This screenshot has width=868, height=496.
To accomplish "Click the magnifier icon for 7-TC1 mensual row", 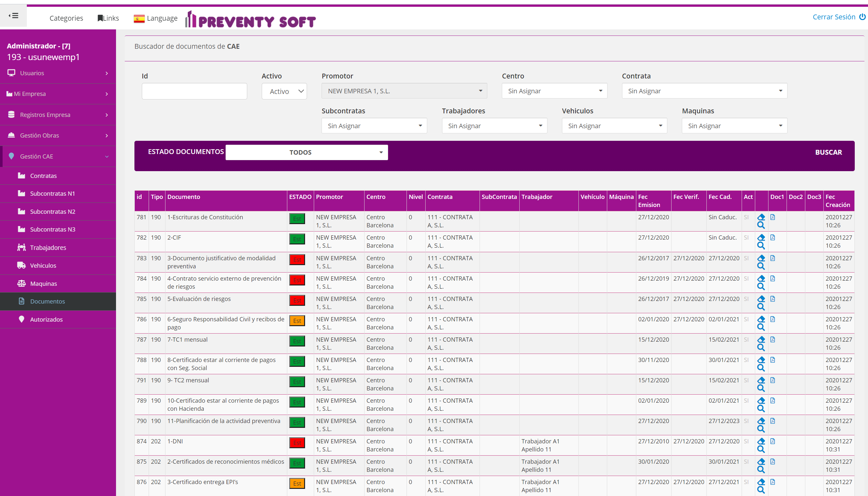I will (761, 347).
